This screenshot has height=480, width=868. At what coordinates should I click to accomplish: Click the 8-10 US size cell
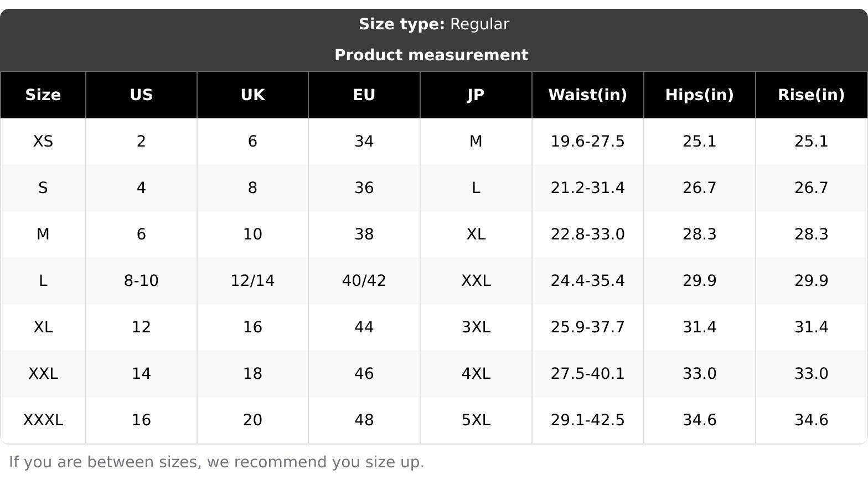[141, 281]
